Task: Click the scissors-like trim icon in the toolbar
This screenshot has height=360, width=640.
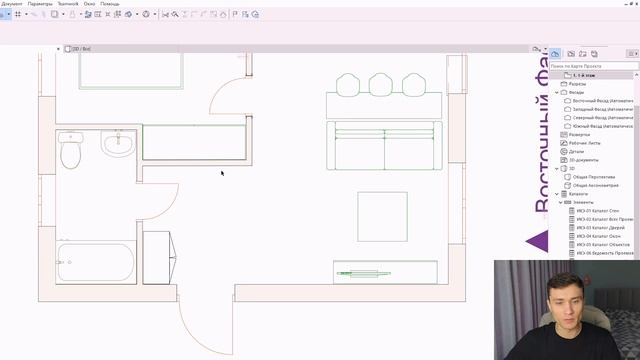Action: [x=165, y=14]
